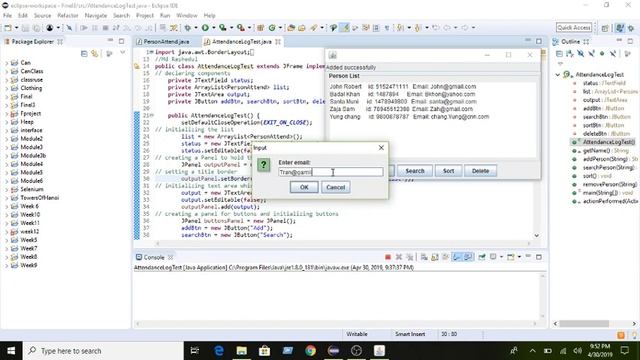Toggle Link with Editor in Package Explorer
This screenshot has width=640, height=360.
(x=95, y=53)
